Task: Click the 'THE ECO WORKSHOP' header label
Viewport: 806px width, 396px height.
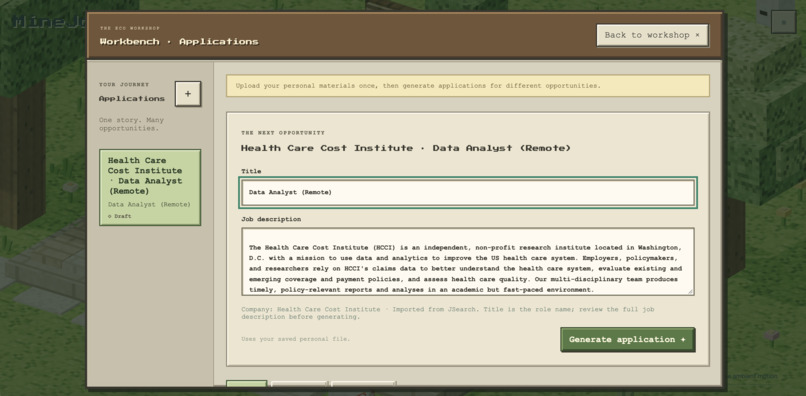Action: pos(130,28)
